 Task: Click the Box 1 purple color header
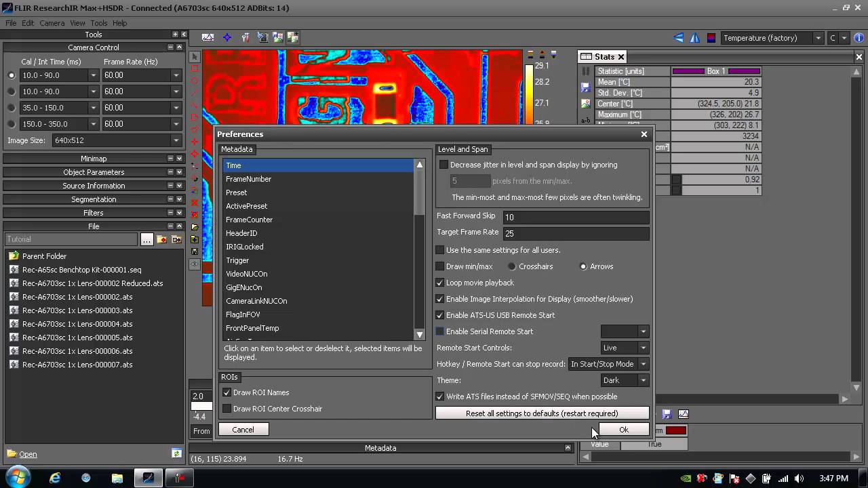716,71
